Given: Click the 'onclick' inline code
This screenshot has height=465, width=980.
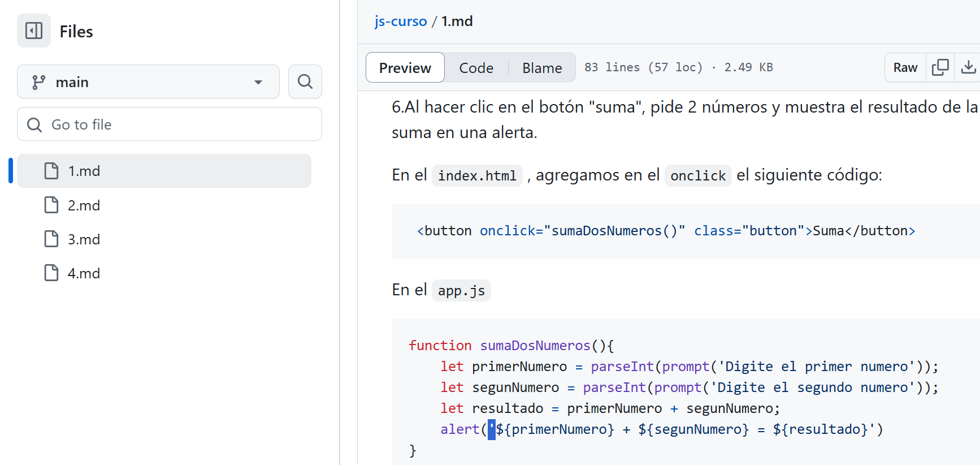Looking at the screenshot, I should [x=698, y=176].
